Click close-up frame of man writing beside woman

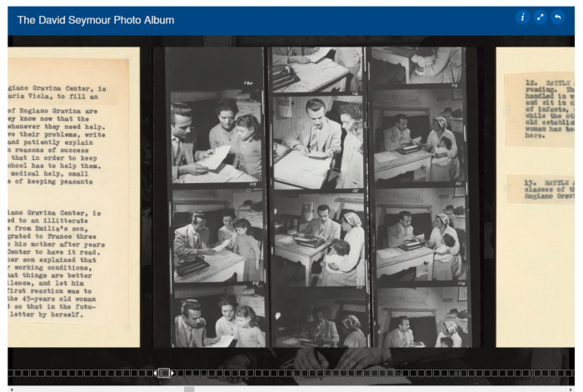click(318, 142)
